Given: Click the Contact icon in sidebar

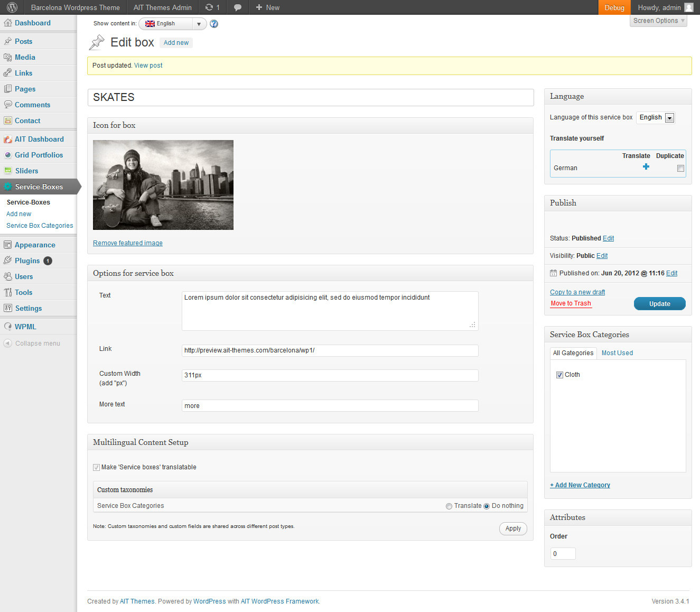Looking at the screenshot, I should [7, 120].
